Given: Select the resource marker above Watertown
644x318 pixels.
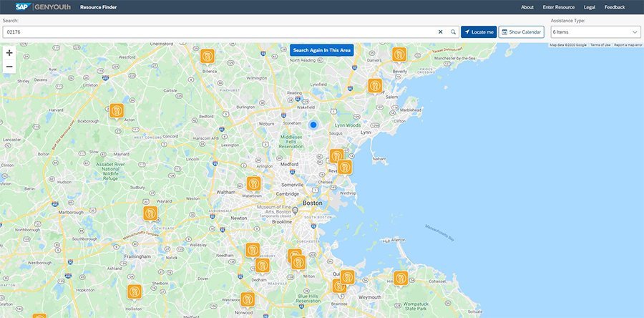Looking at the screenshot, I should [254, 183].
